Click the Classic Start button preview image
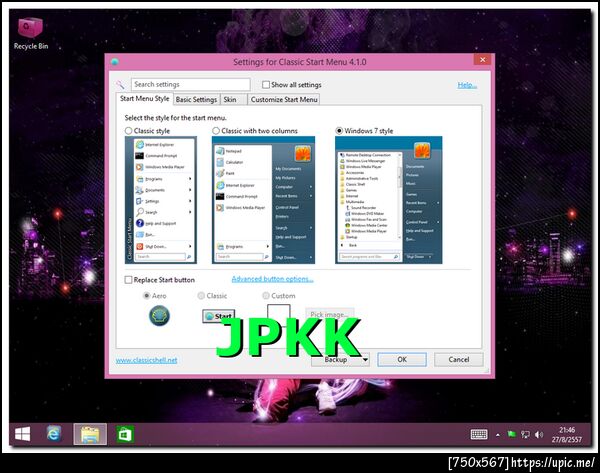 (x=218, y=316)
